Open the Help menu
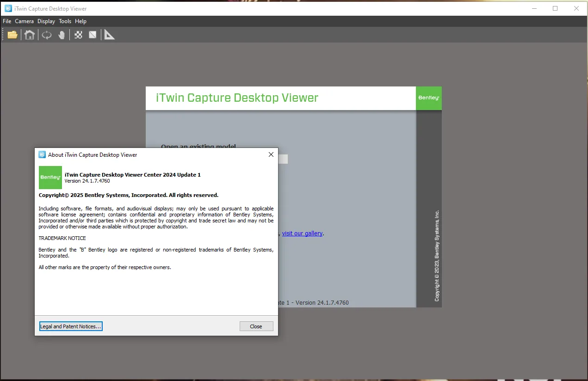588x381 pixels. coord(81,21)
